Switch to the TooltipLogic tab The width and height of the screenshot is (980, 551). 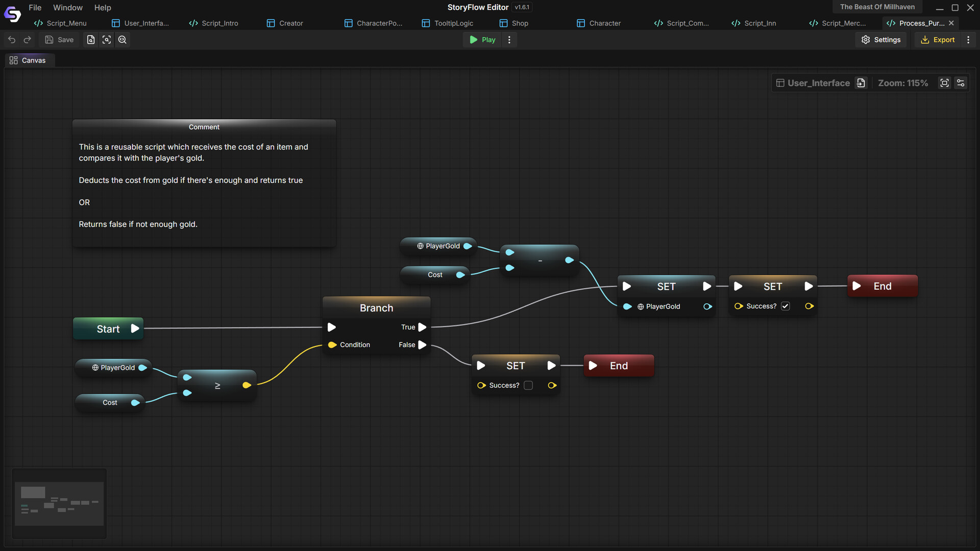(x=447, y=23)
